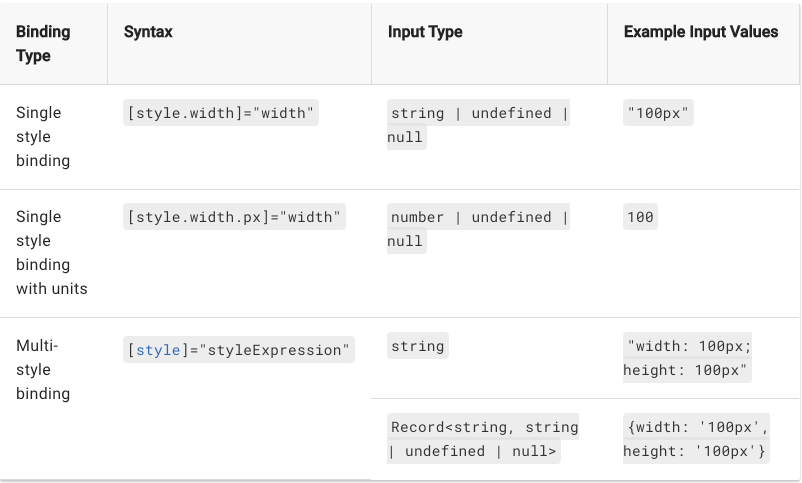Click the Binding Type column header

43,44
